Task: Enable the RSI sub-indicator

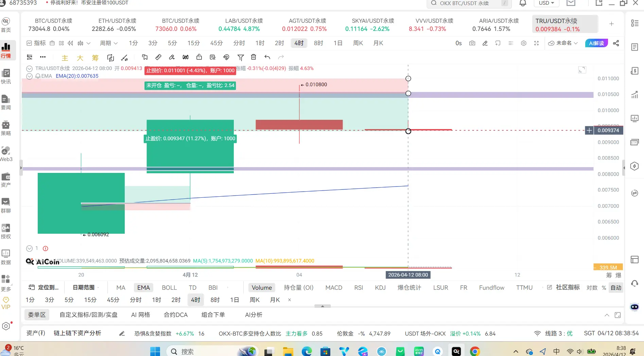Action: (x=359, y=287)
